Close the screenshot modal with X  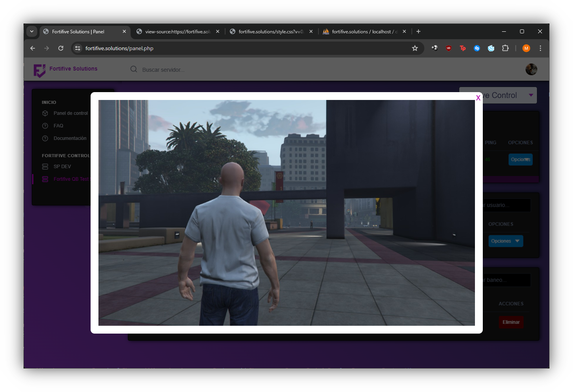pyautogui.click(x=478, y=98)
